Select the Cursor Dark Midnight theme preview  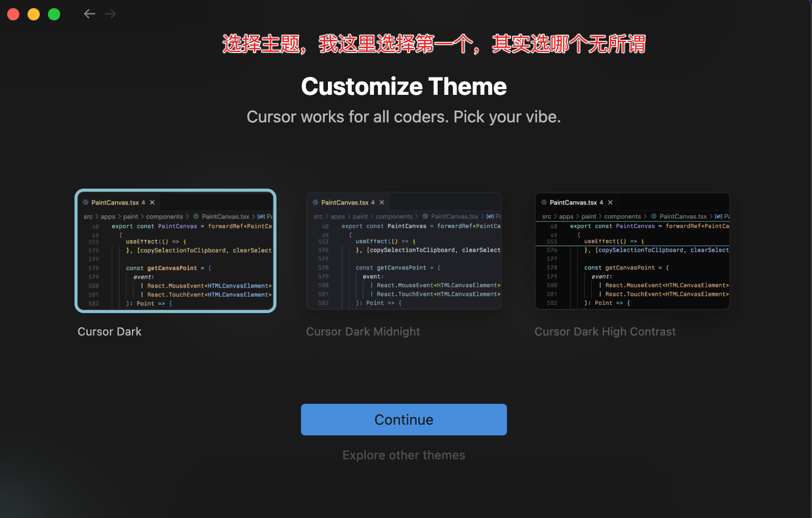pos(404,251)
